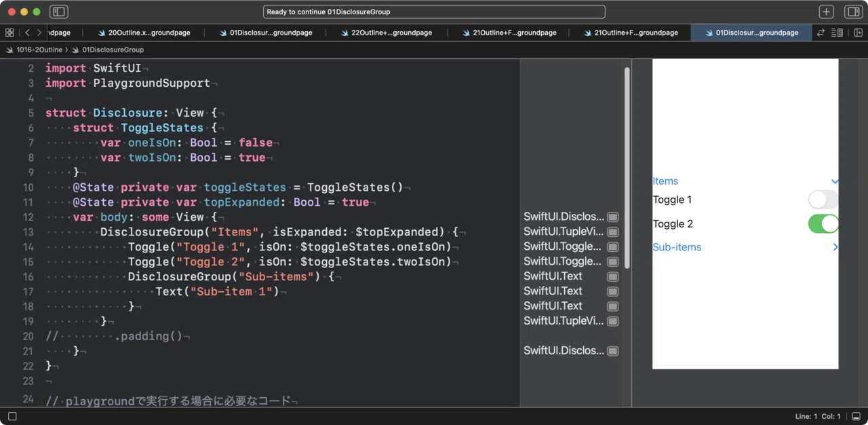Click the SwiftUI.TupleVi... result on line 13

tap(563, 232)
